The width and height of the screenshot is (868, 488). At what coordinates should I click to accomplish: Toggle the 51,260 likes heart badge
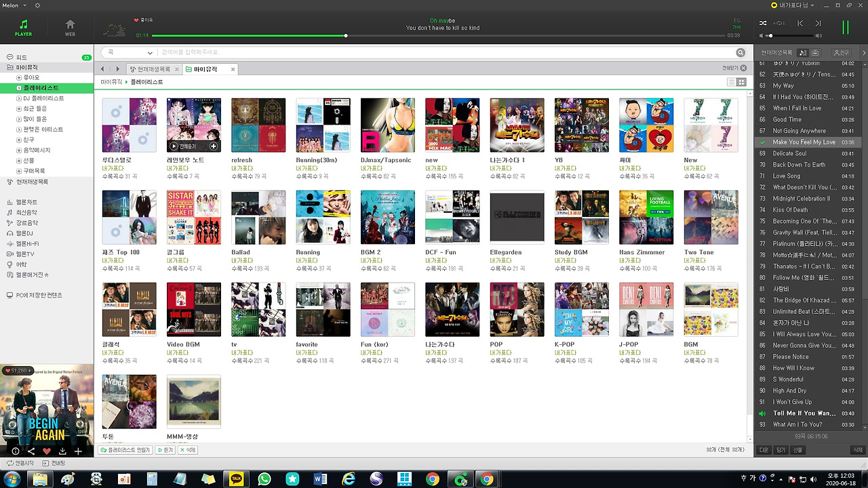[x=18, y=371]
